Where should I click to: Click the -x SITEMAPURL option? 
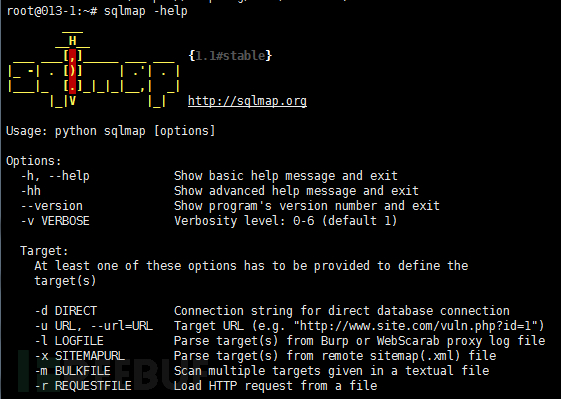80,356
